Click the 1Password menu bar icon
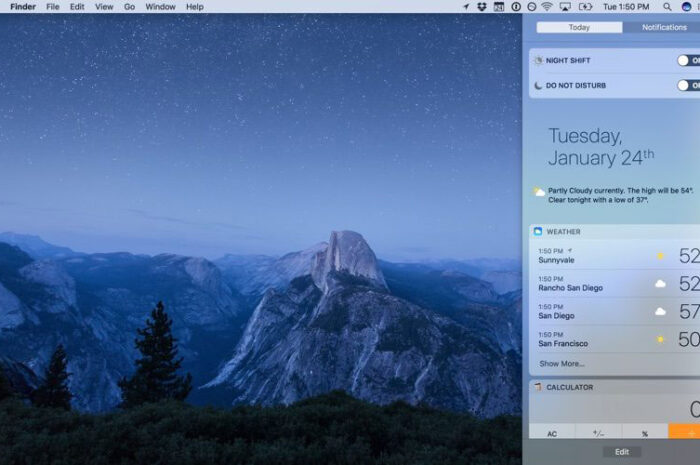The width and height of the screenshot is (700, 465). 516,7
